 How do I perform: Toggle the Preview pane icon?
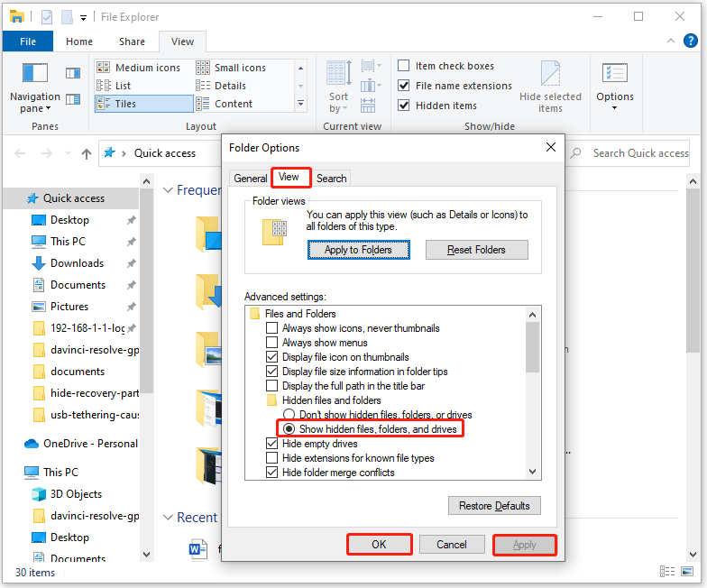[72, 73]
